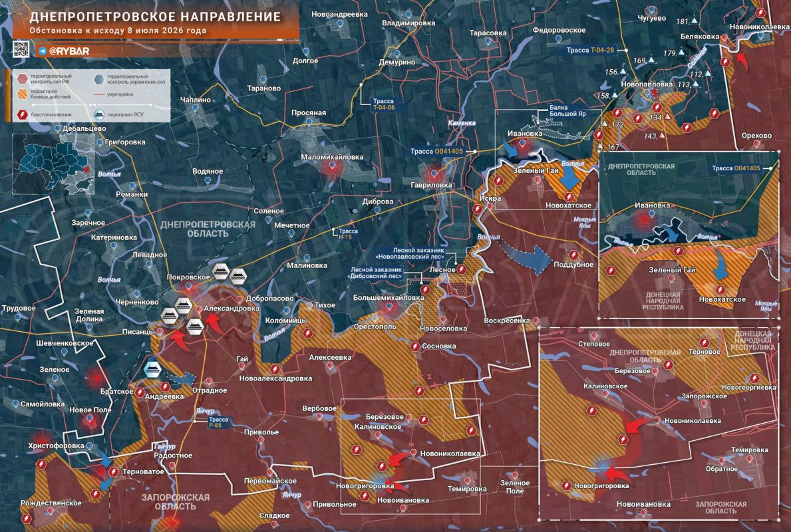
Task: Click the title ДНЕПРОПЕТРОВСКОЕ НАПРАВЛЕНИЕ
Action: pos(156,17)
